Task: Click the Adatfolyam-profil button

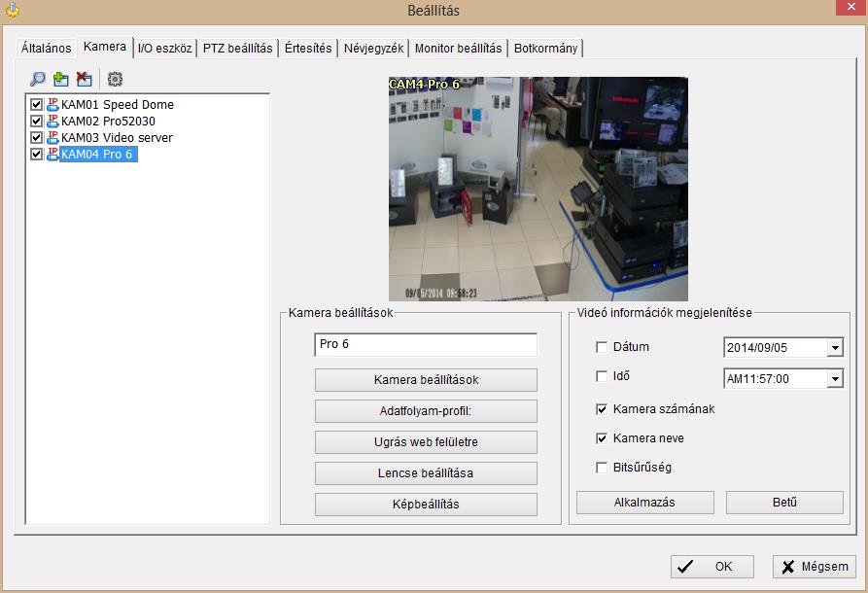Action: 426,411
